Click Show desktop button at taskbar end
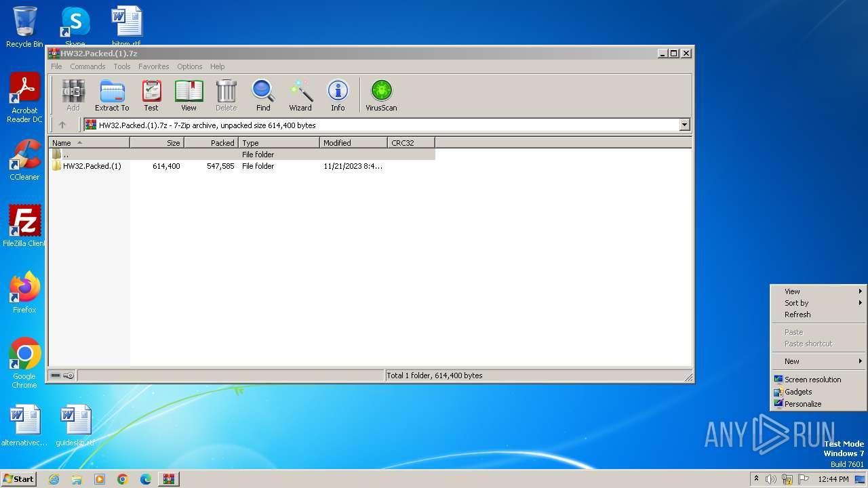The height and width of the screenshot is (488, 868). coord(861,479)
